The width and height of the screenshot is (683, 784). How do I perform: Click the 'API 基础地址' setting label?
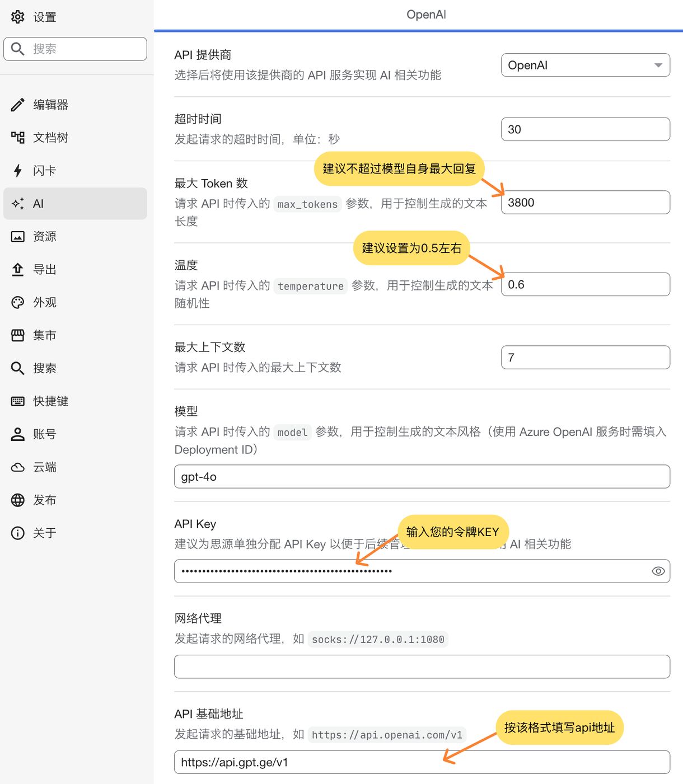coord(209,714)
